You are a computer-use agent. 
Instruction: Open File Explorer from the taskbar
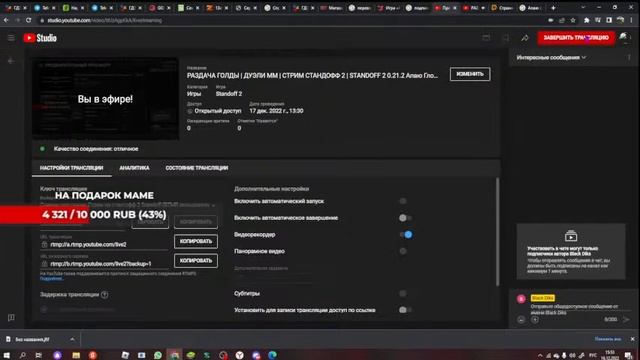click(76, 355)
